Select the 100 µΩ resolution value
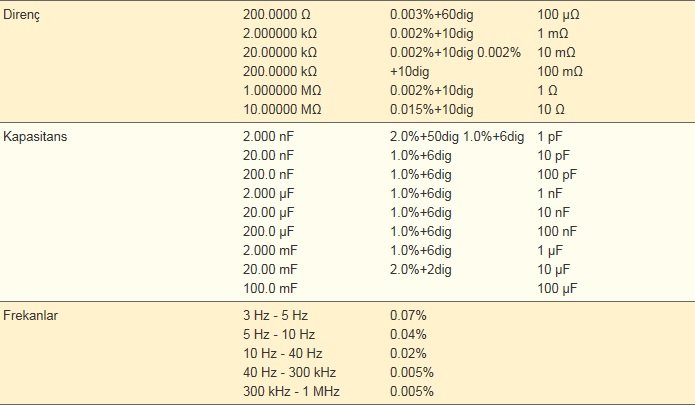The width and height of the screenshot is (695, 405). pyautogui.click(x=558, y=15)
